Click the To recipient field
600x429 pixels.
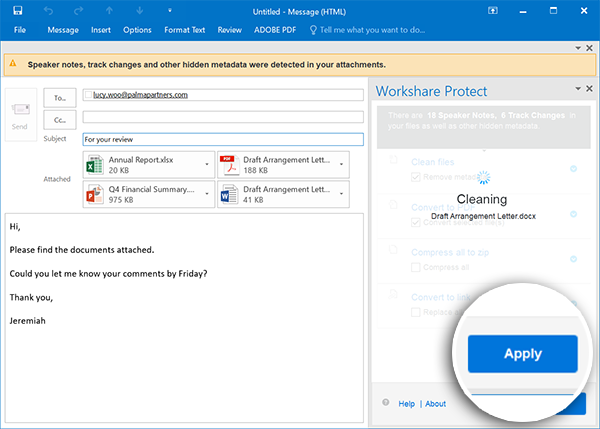pyautogui.click(x=223, y=95)
